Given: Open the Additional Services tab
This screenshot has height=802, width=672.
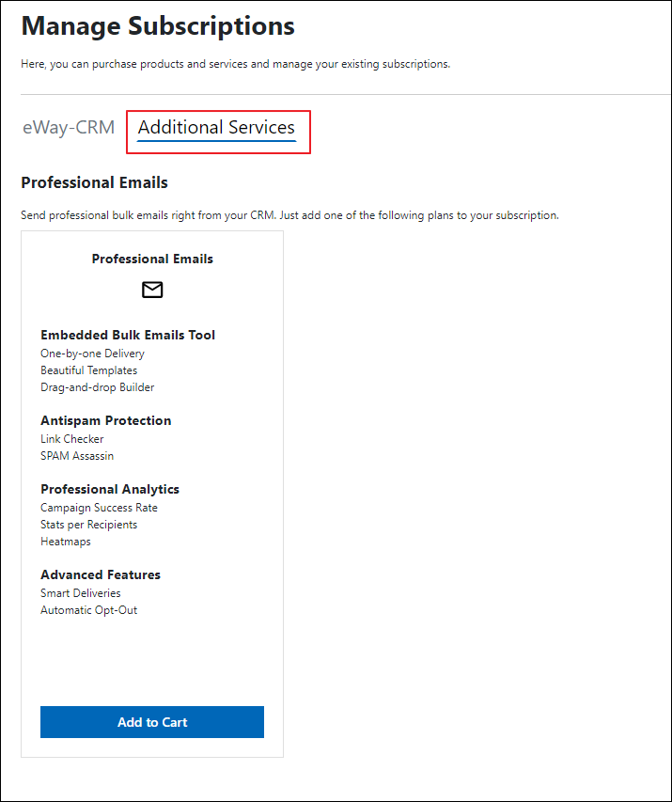Looking at the screenshot, I should click(216, 127).
